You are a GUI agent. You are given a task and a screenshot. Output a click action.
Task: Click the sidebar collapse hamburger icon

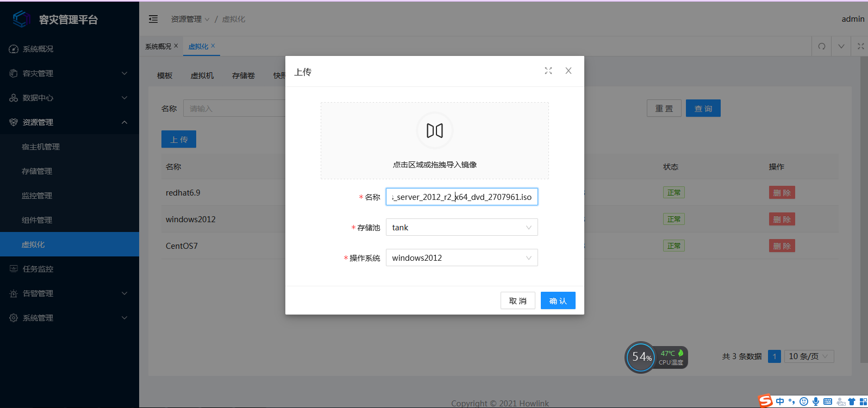click(x=153, y=19)
